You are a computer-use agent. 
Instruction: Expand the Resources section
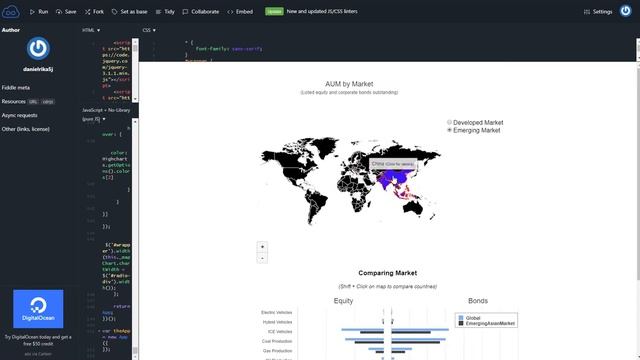(x=13, y=102)
